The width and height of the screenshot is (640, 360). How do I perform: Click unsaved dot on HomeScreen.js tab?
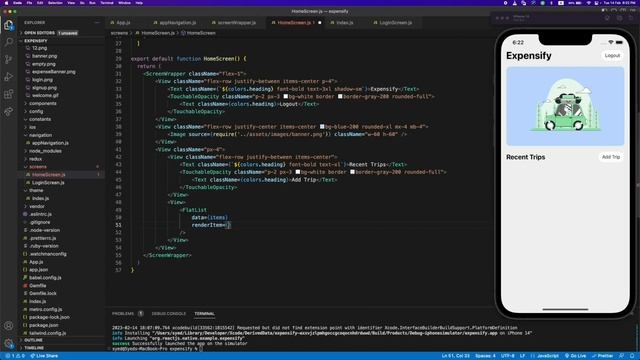click(320, 23)
